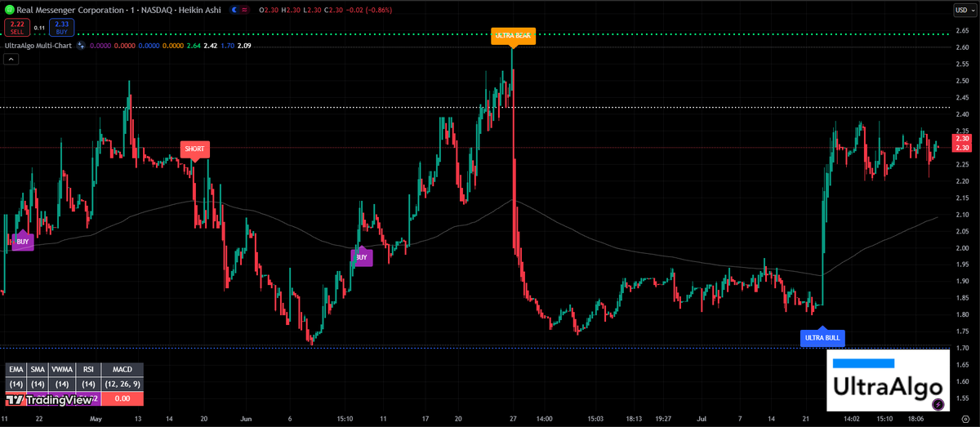Click the 2.60 price level on price axis
Viewport: 980px width, 427px height.
[x=963, y=47]
